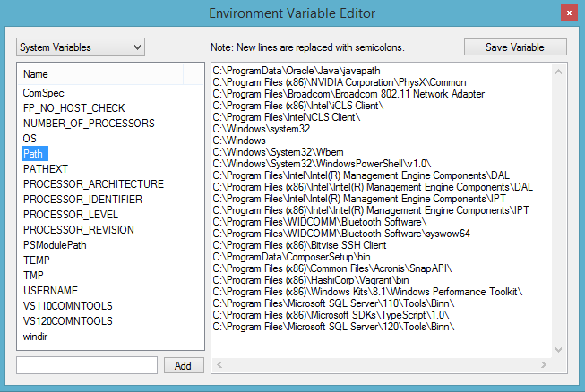The image size is (585, 392).
Task: Select the windir variable
Action: point(37,336)
